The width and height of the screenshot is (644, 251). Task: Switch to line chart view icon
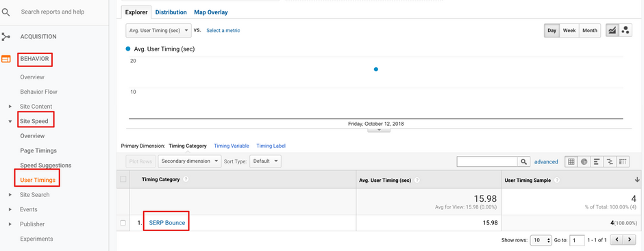[x=612, y=30]
